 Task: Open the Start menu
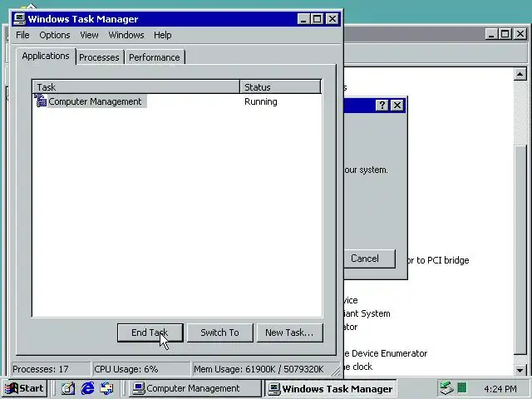pos(25,388)
